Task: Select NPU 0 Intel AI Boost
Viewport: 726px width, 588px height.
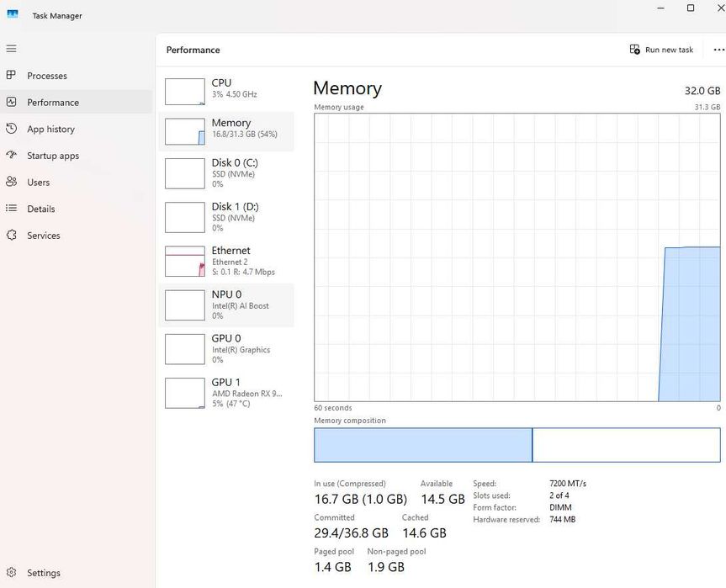Action: 225,305
